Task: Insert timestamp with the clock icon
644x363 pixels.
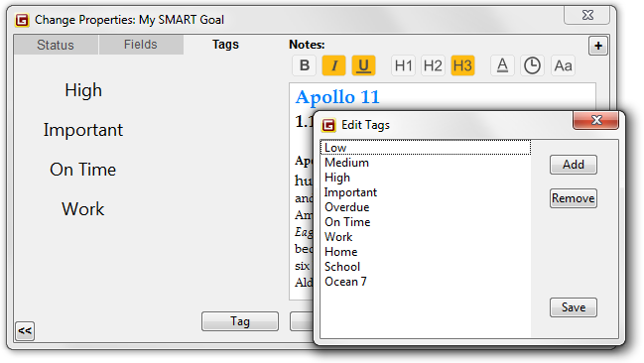Action: pos(532,65)
